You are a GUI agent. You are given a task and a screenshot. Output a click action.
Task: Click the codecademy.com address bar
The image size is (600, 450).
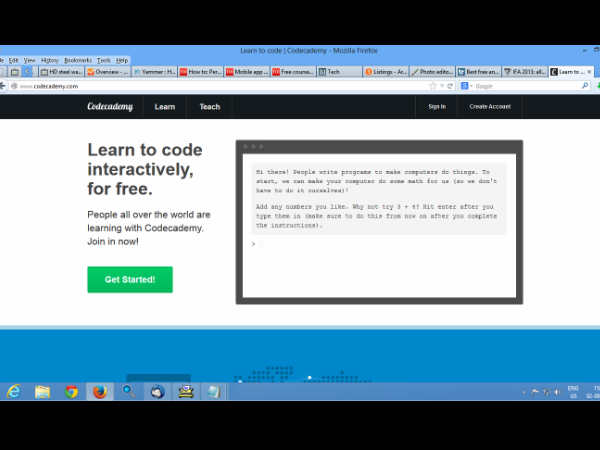point(222,86)
